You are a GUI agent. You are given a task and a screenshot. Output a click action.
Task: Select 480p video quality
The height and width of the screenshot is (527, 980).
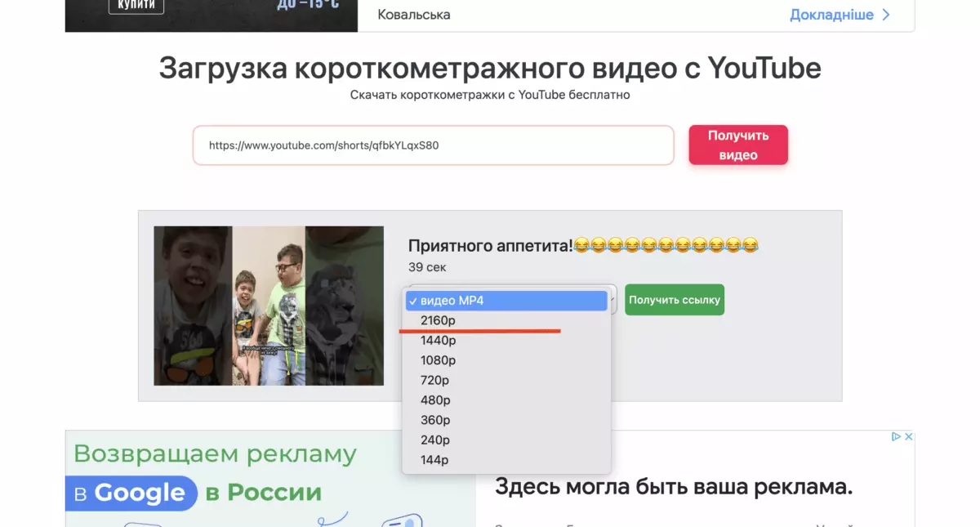point(507,400)
